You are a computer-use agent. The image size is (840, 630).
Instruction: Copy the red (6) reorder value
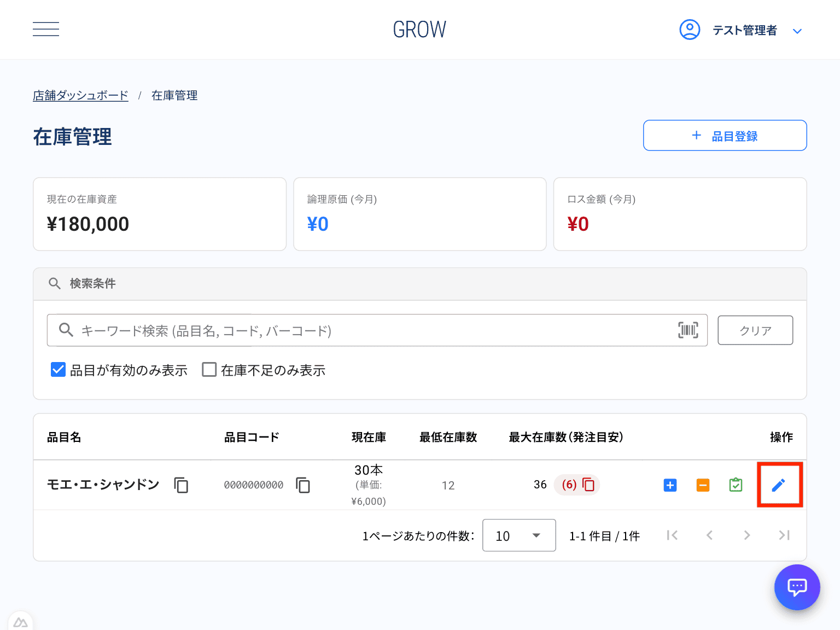(588, 485)
